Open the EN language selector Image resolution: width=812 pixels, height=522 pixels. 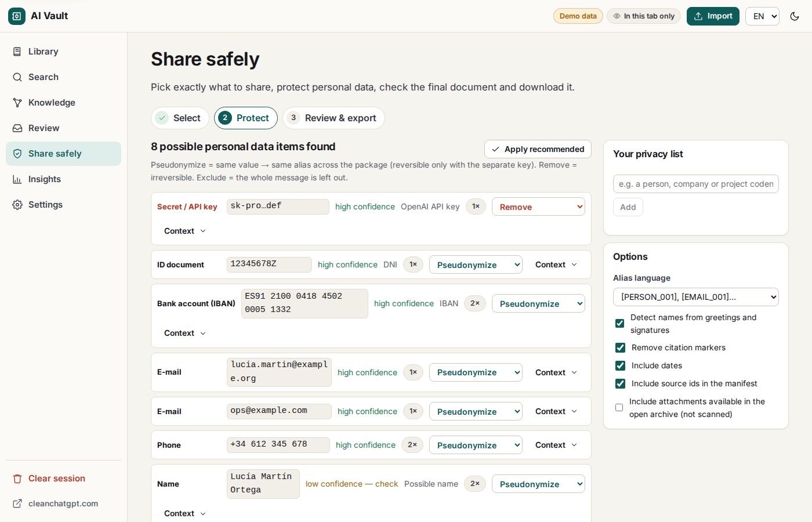tap(762, 16)
